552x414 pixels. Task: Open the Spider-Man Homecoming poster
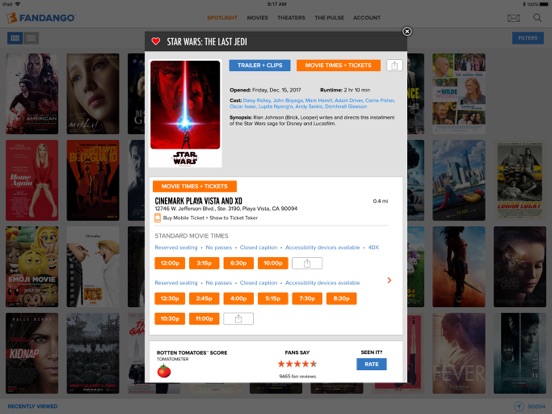459,180
